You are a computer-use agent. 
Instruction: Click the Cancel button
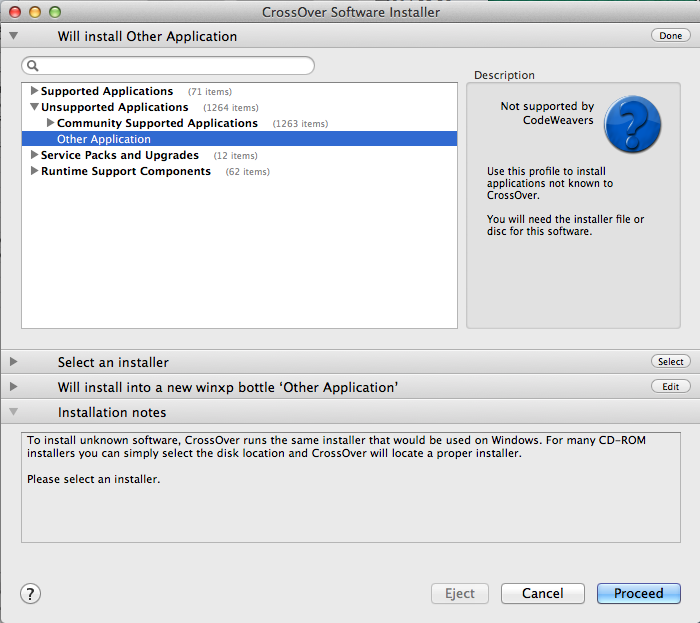coord(542,594)
